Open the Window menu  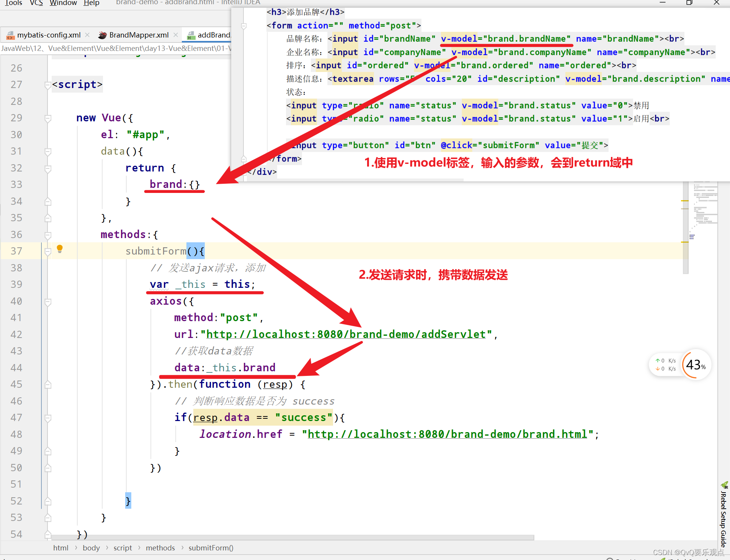[63, 3]
